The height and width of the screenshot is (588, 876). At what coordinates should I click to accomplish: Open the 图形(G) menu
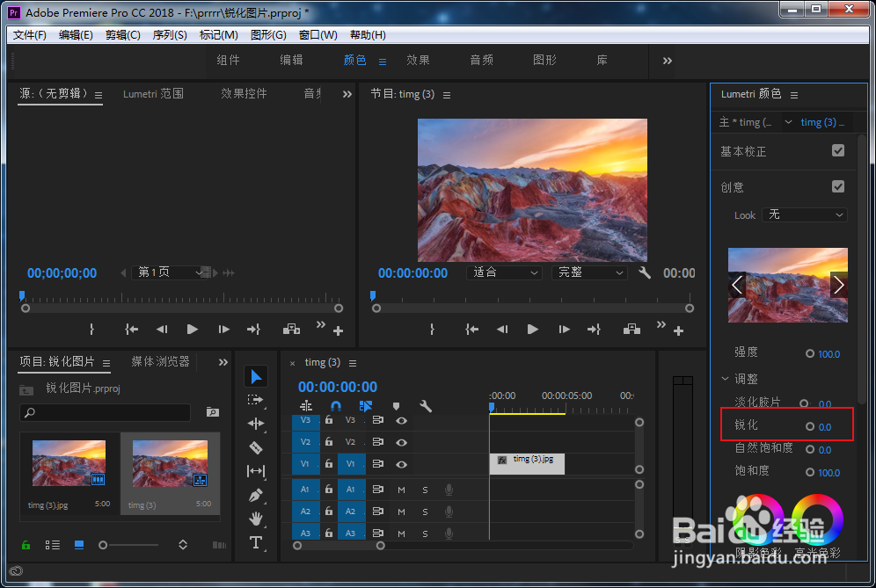click(x=268, y=34)
